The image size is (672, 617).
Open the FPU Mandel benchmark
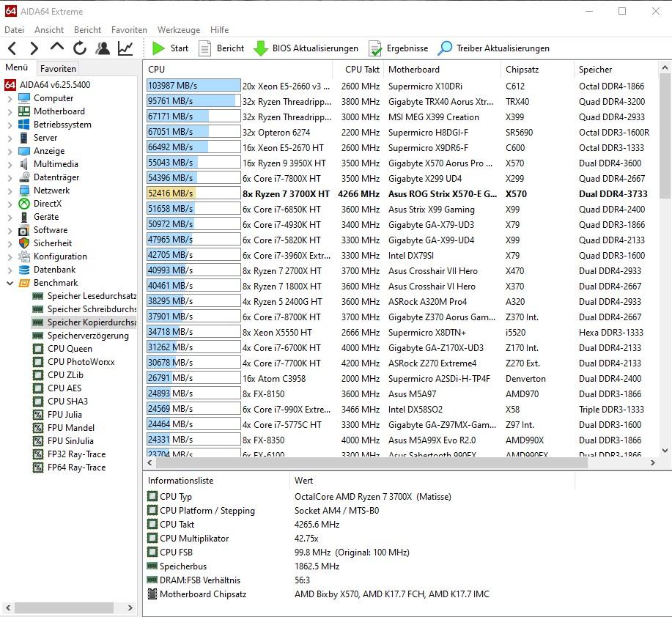[x=64, y=428]
